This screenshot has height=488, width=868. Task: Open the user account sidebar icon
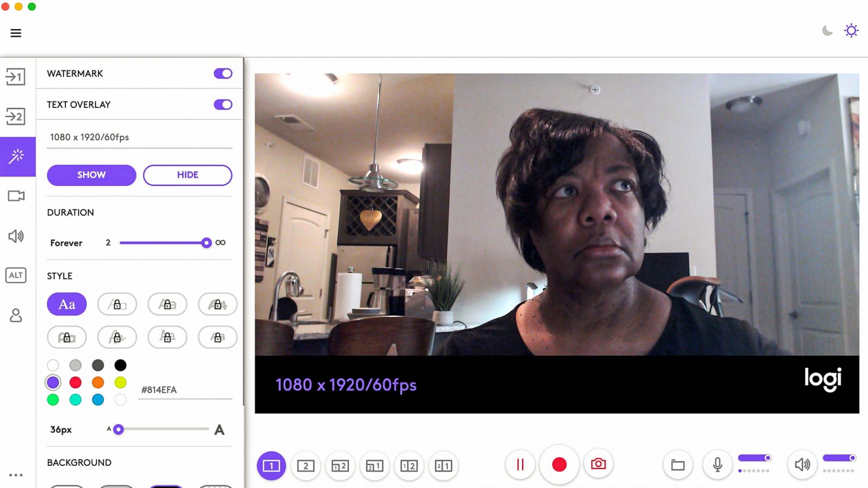pos(16,315)
